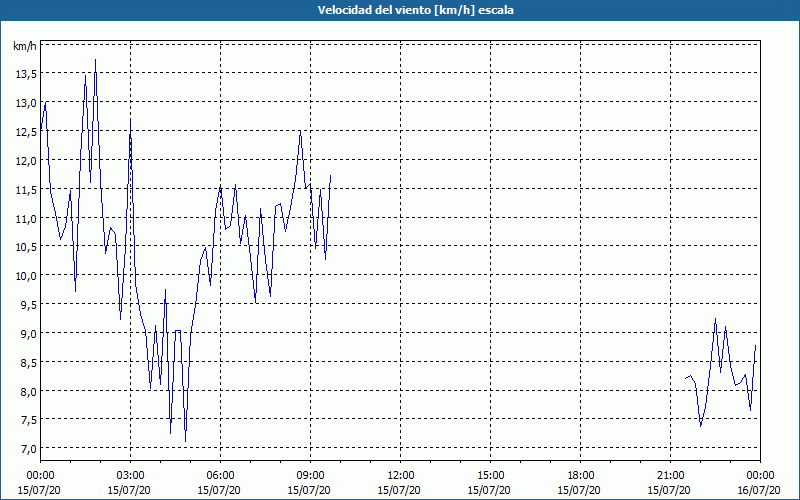Choose the '12:00' time label
The image size is (800, 500).
401,476
